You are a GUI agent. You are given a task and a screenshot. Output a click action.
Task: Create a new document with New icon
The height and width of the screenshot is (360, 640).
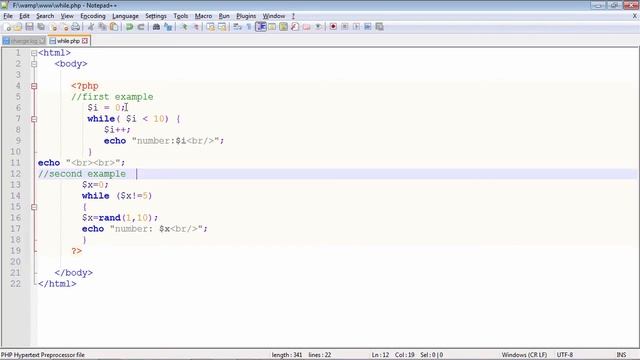tap(7, 27)
